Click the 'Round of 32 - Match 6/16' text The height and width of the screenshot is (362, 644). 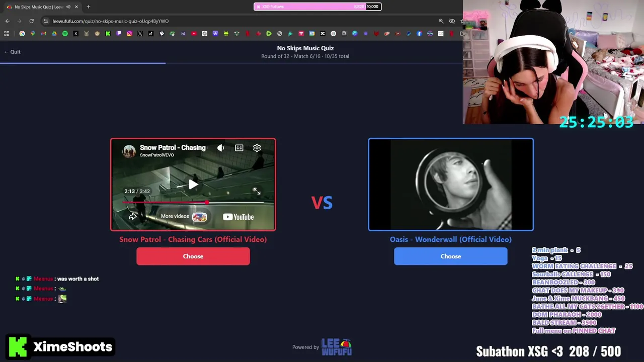click(x=291, y=56)
